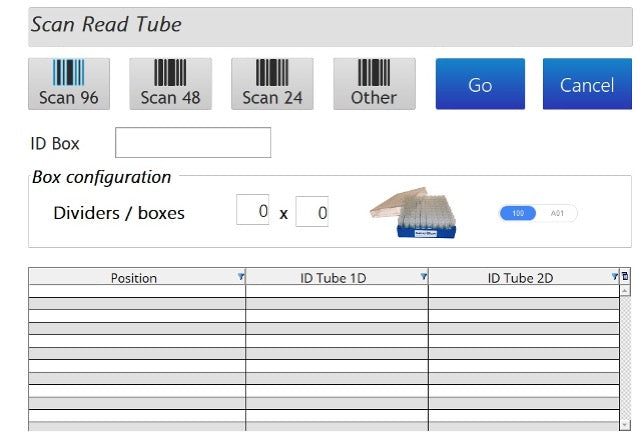Image resolution: width=640 pixels, height=443 pixels.
Task: Switch numbering toggle to 100 format
Action: (518, 213)
